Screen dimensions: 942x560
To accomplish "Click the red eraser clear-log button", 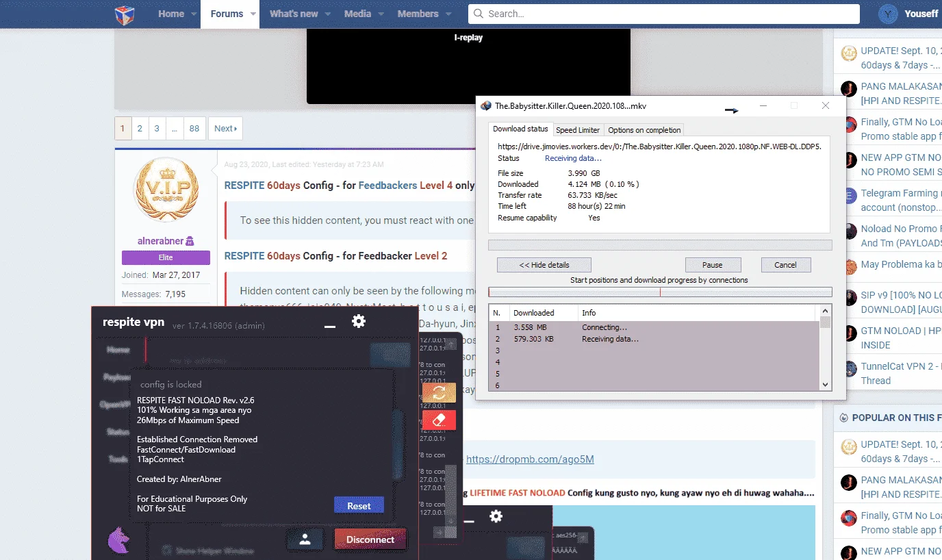I will pyautogui.click(x=439, y=420).
